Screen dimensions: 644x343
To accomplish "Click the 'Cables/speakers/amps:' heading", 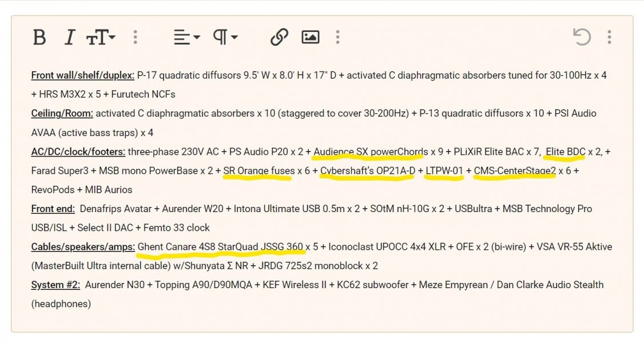I will point(82,247).
